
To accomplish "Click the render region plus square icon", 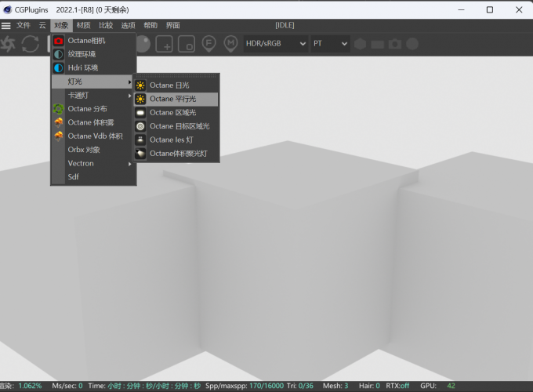I will click(x=164, y=44).
